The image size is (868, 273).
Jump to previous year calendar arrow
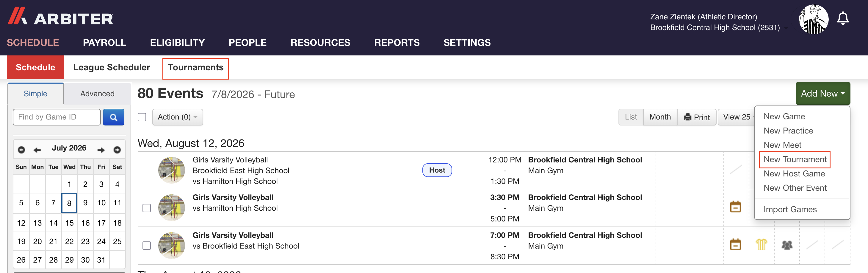coord(21,150)
